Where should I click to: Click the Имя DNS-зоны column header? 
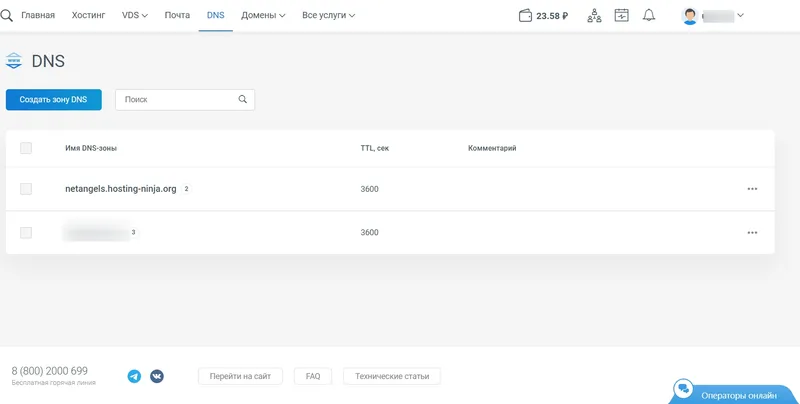tap(91, 148)
